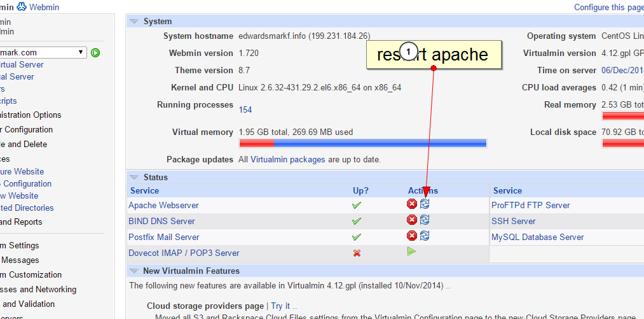The image size is (644, 319).
Task: Open the ProFTPd FTP Server link
Action: pyautogui.click(x=531, y=205)
